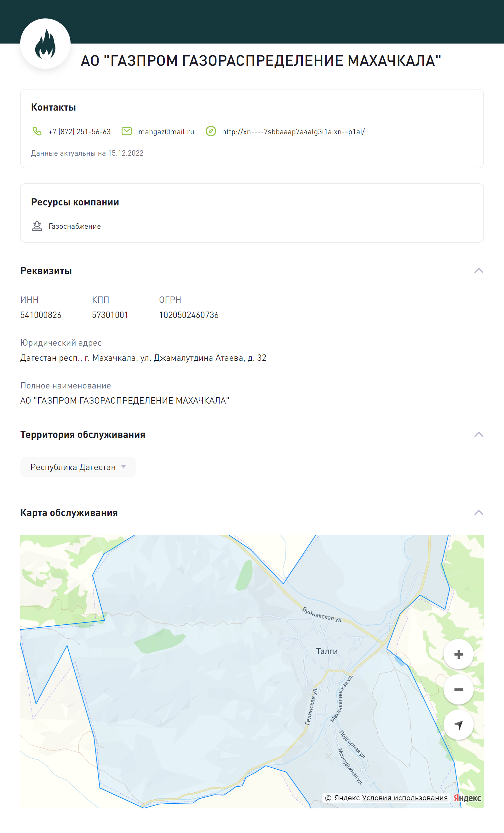Image resolution: width=504 pixels, height=833 pixels.
Task: Click the compass website icon
Action: pyautogui.click(x=211, y=131)
